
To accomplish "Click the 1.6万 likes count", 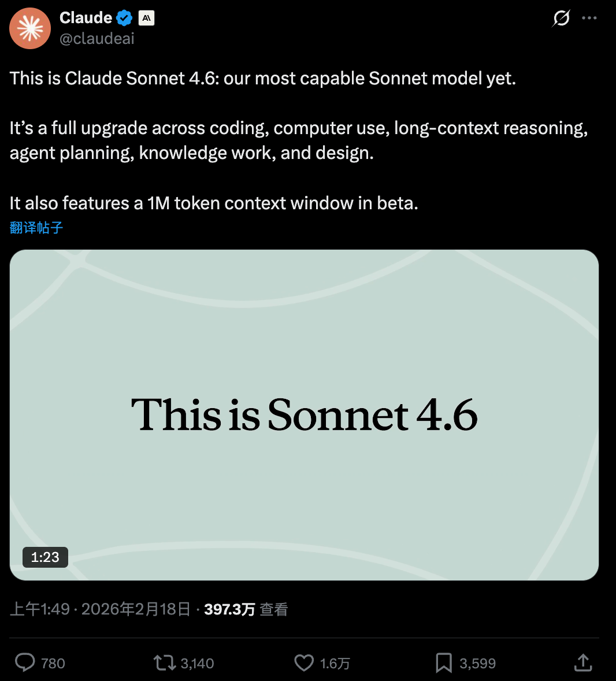I will click(334, 663).
